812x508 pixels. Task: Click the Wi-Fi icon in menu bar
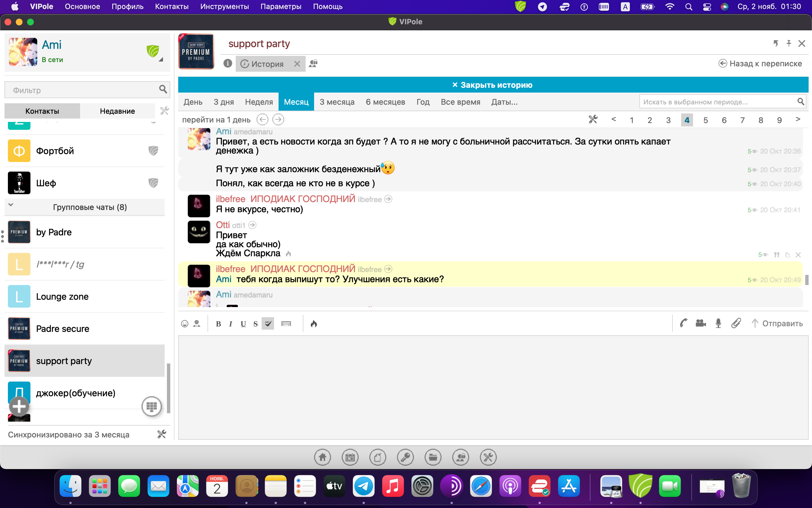[x=669, y=6]
